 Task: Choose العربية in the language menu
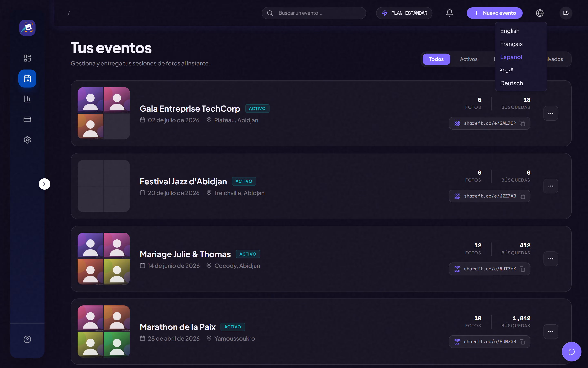521,70
